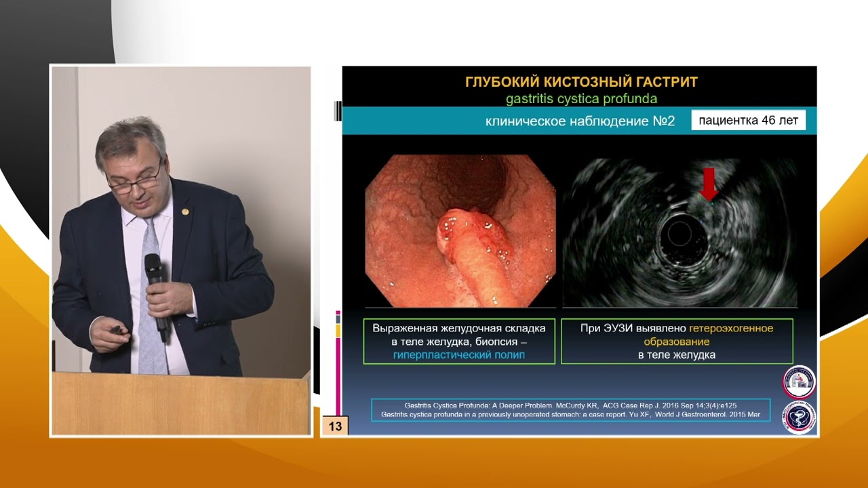This screenshot has height=488, width=868.
Task: Click the speaker video frame
Action: [181, 251]
